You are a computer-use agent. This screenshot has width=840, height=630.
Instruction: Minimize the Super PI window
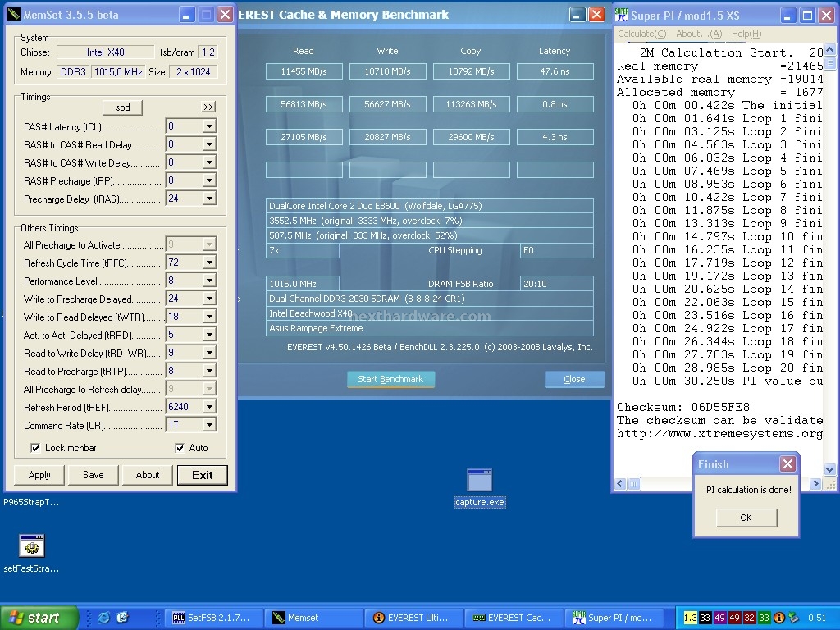787,15
